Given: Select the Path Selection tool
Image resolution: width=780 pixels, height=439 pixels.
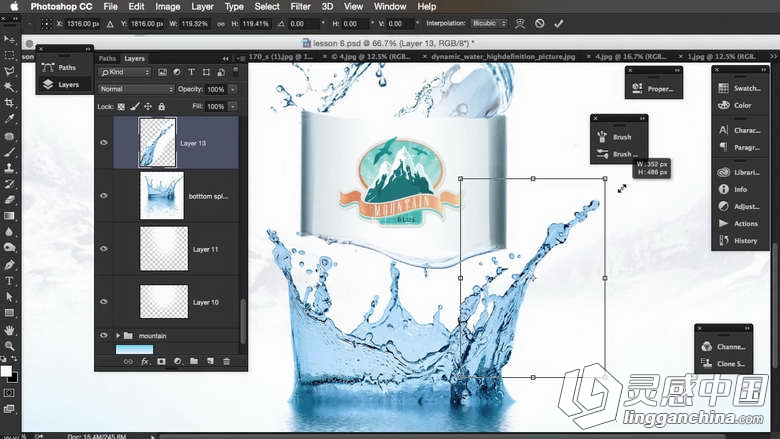Looking at the screenshot, I should (9, 297).
